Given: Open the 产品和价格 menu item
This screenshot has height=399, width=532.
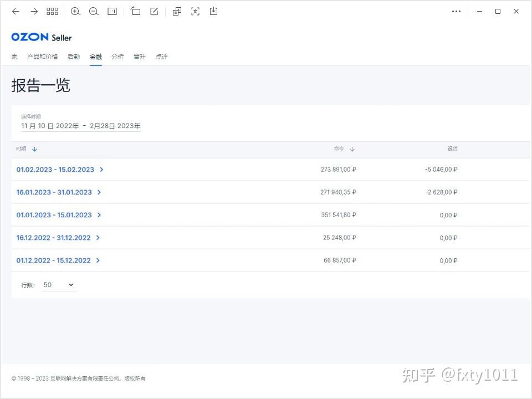Looking at the screenshot, I should [42, 56].
